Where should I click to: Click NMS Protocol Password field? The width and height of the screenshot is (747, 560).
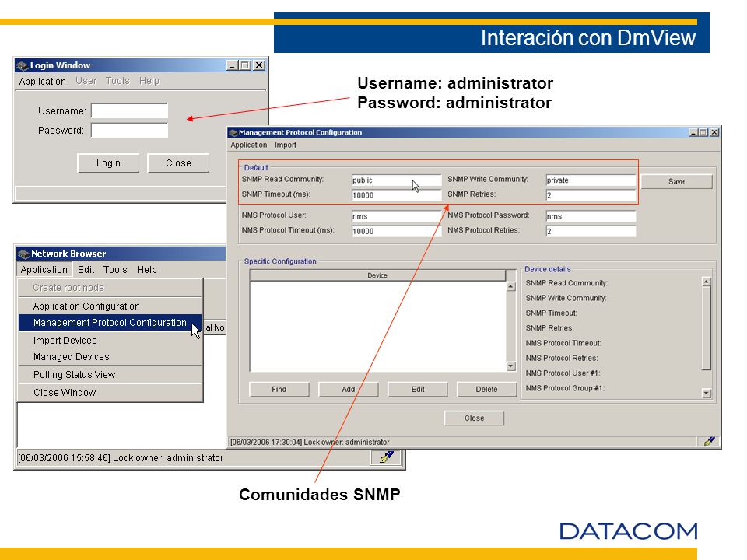(x=591, y=216)
